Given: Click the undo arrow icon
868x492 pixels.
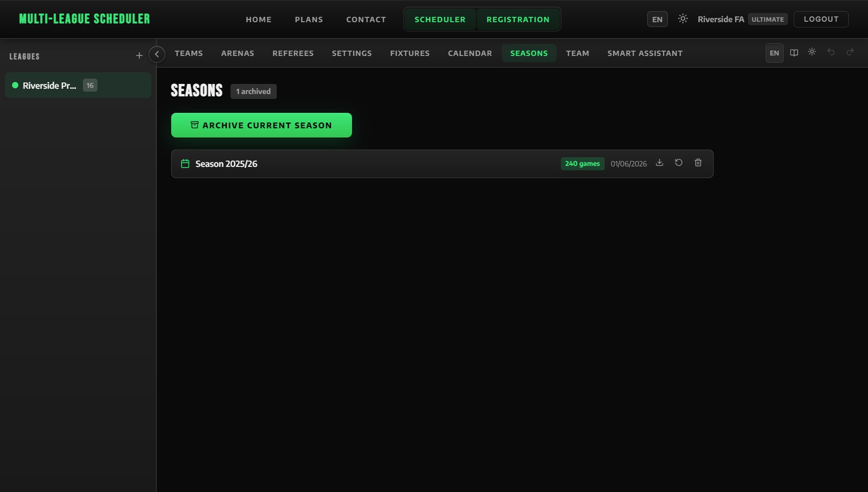Looking at the screenshot, I should [831, 52].
